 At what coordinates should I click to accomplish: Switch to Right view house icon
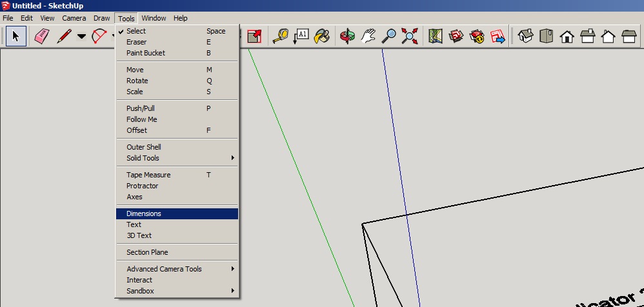point(588,36)
